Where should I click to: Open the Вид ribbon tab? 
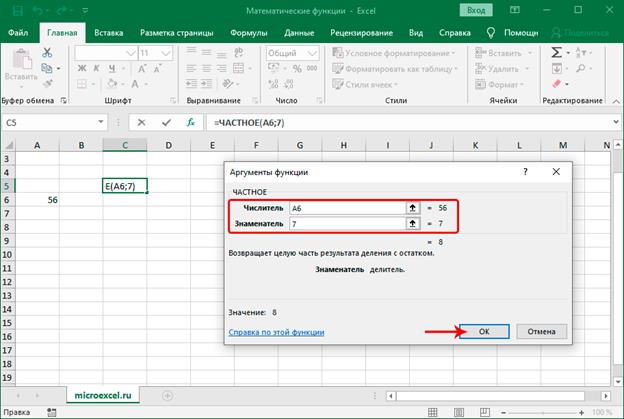coord(416,33)
